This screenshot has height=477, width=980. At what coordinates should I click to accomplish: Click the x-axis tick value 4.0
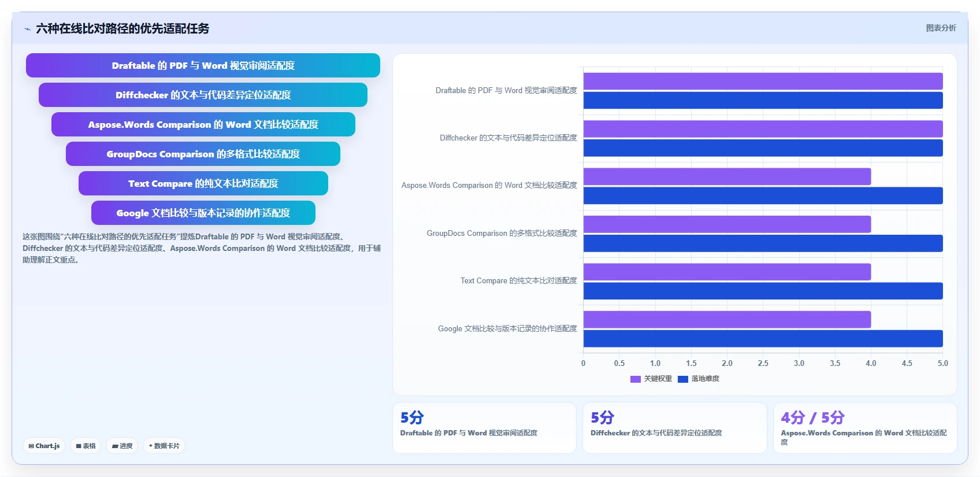click(x=871, y=363)
